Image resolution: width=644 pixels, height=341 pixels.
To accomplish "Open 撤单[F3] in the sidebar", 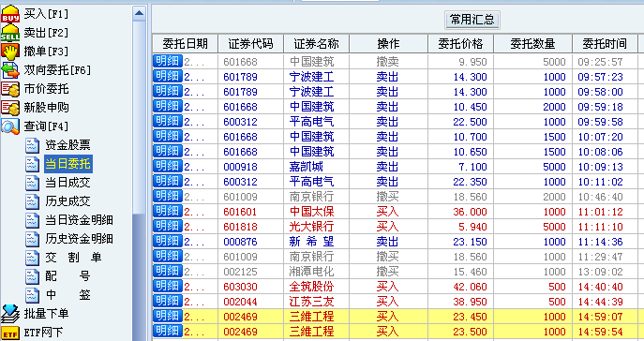I will [46, 52].
